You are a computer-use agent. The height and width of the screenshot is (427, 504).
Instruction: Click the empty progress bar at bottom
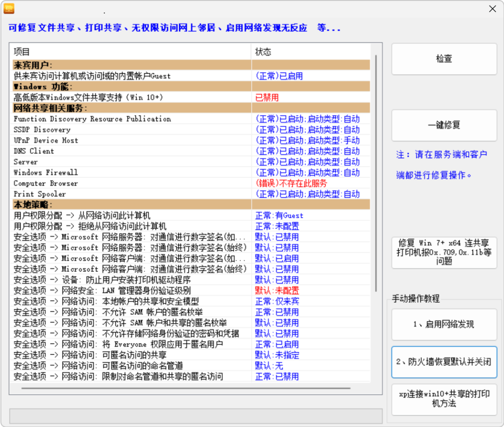pyautogui.click(x=196, y=416)
